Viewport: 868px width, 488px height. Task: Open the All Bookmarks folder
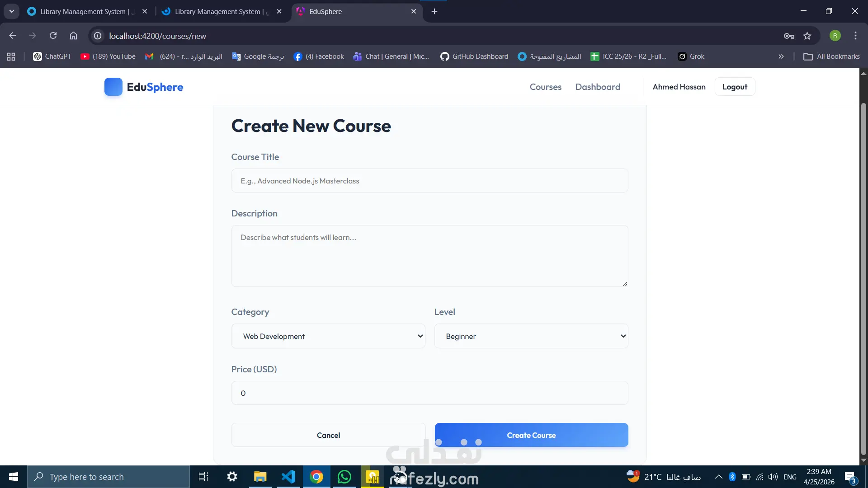[x=832, y=56]
